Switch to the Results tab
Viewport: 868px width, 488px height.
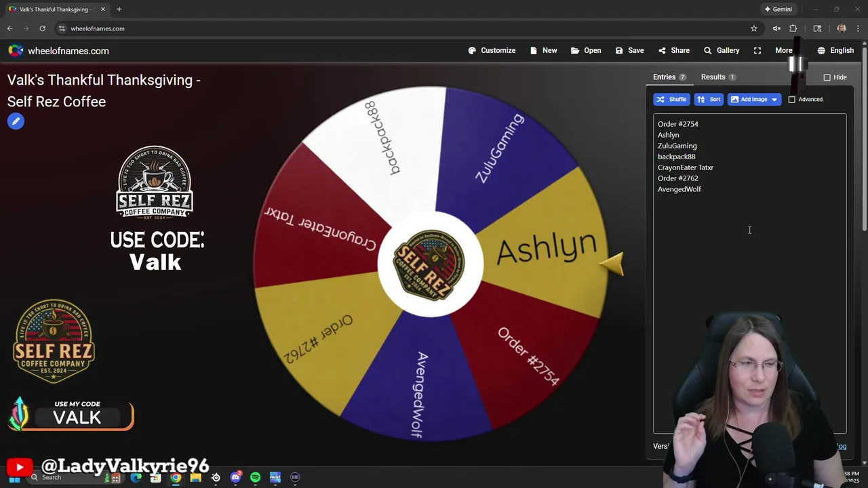pyautogui.click(x=718, y=77)
